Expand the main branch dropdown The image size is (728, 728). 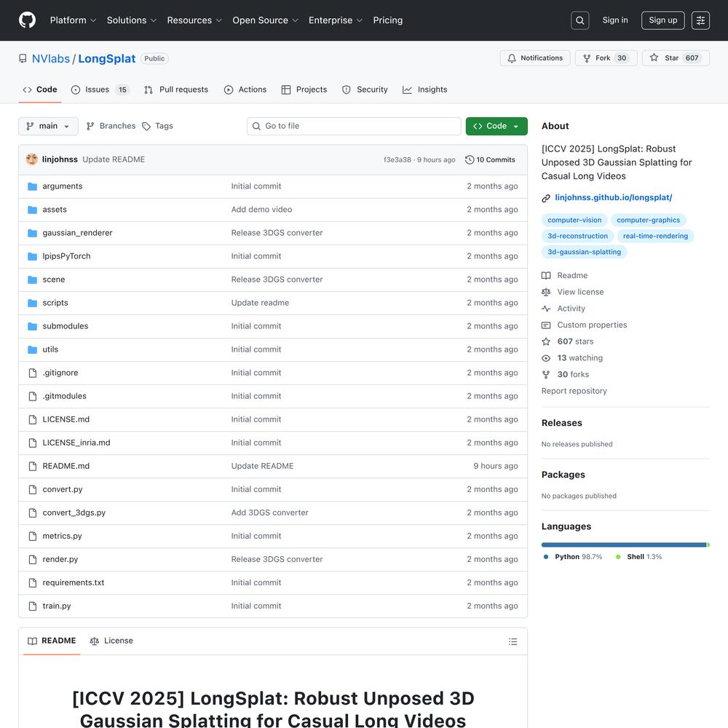pos(48,126)
